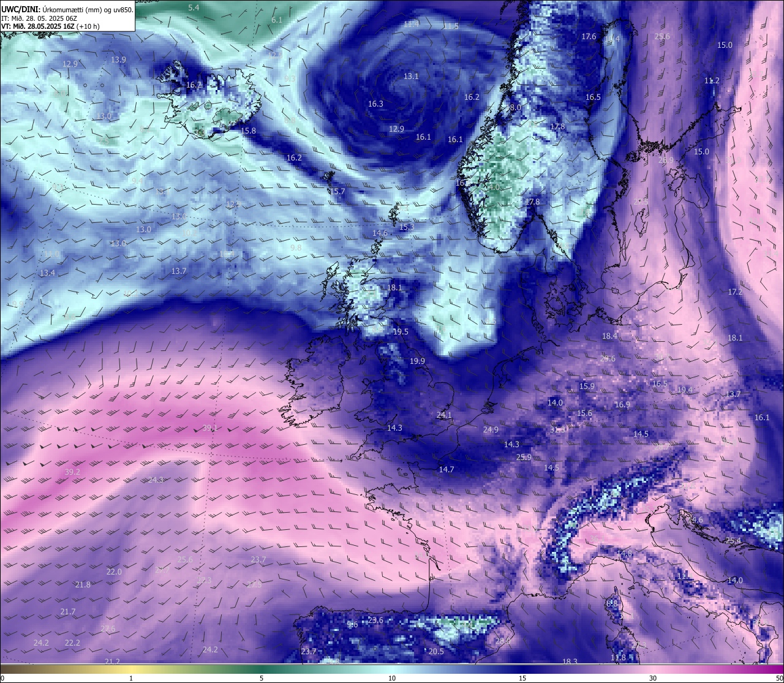This screenshot has height=683, width=784.
Task: Click the 14.6 value near Orkney
Action: 380,233
